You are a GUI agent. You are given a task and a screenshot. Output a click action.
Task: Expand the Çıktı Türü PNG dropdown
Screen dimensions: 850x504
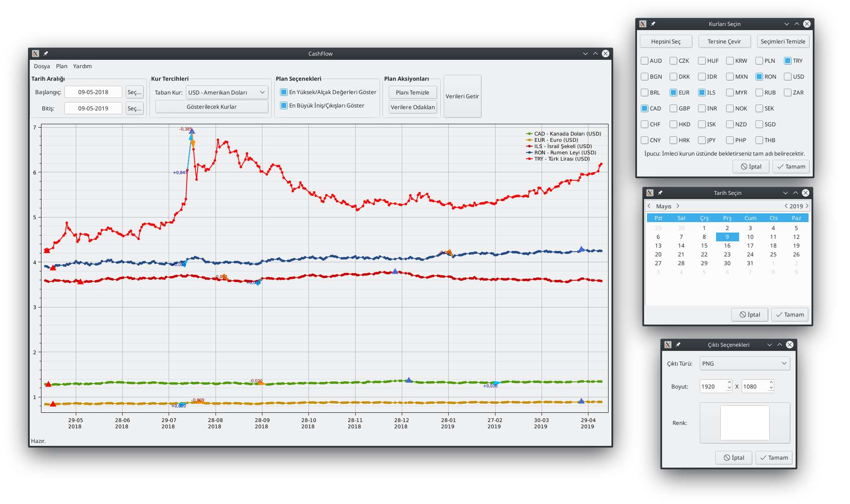coord(745,363)
